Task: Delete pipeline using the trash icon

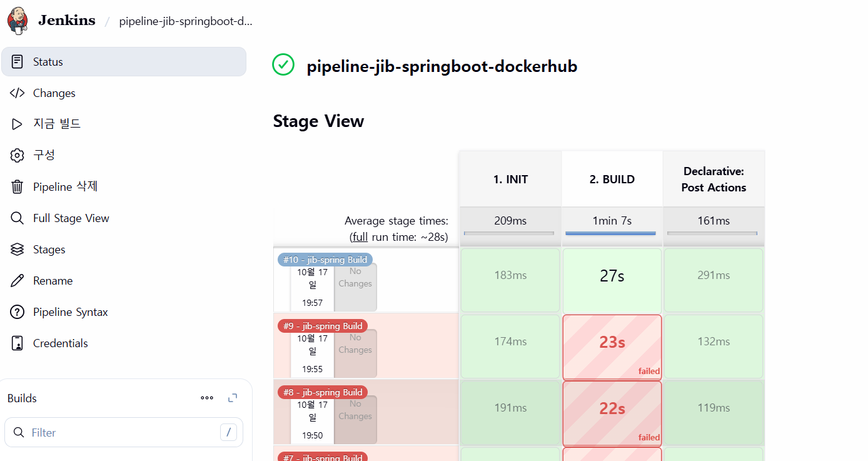Action: click(x=18, y=186)
